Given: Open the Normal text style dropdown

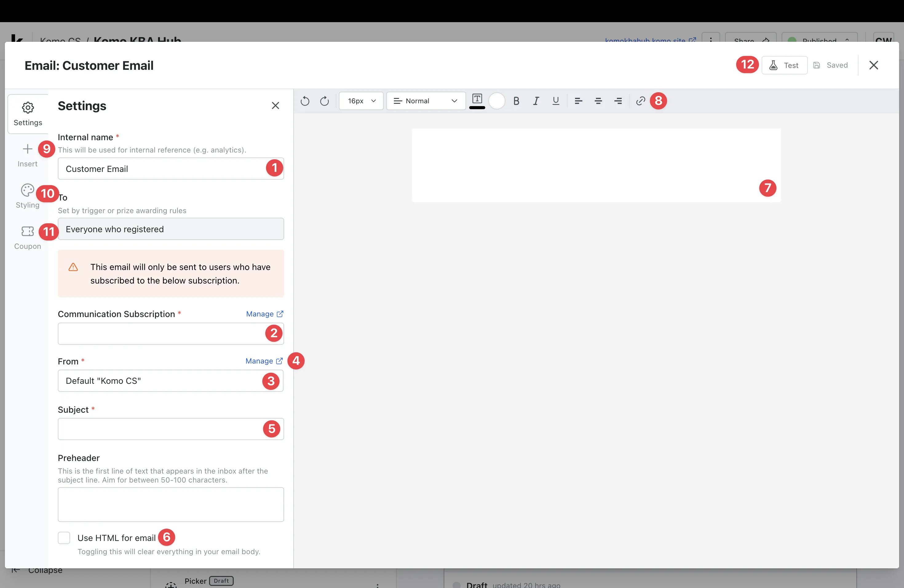Looking at the screenshot, I should (x=426, y=101).
